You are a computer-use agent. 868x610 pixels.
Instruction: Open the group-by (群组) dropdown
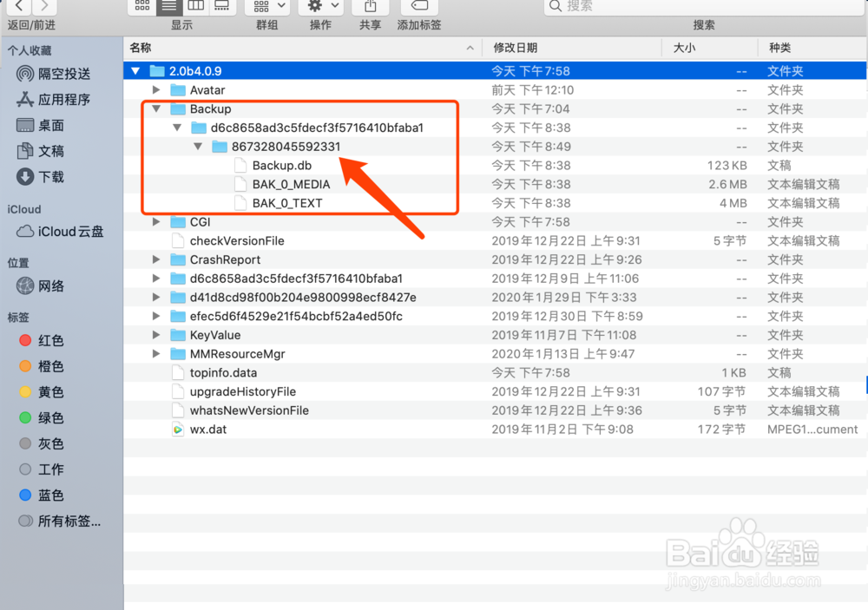(268, 5)
